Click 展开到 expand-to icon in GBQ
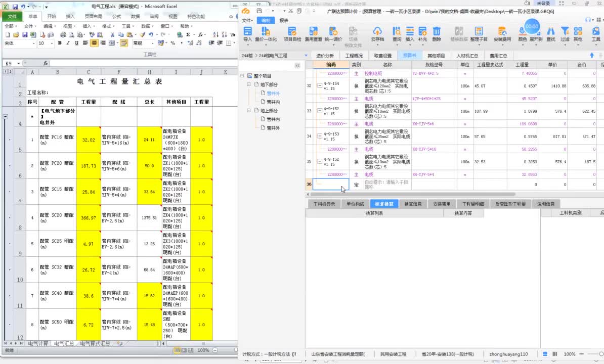 pyautogui.click(x=536, y=39)
